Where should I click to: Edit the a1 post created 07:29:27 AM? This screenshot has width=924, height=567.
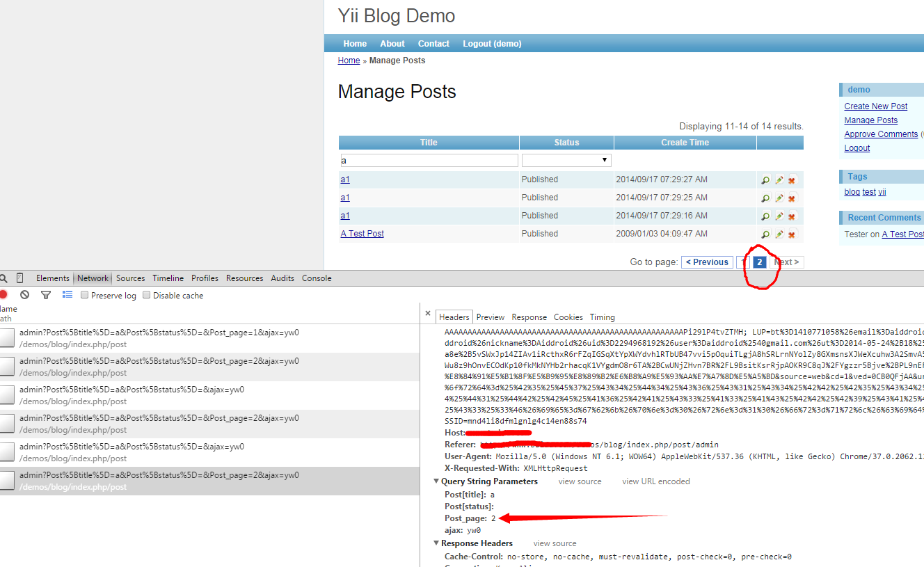[779, 180]
